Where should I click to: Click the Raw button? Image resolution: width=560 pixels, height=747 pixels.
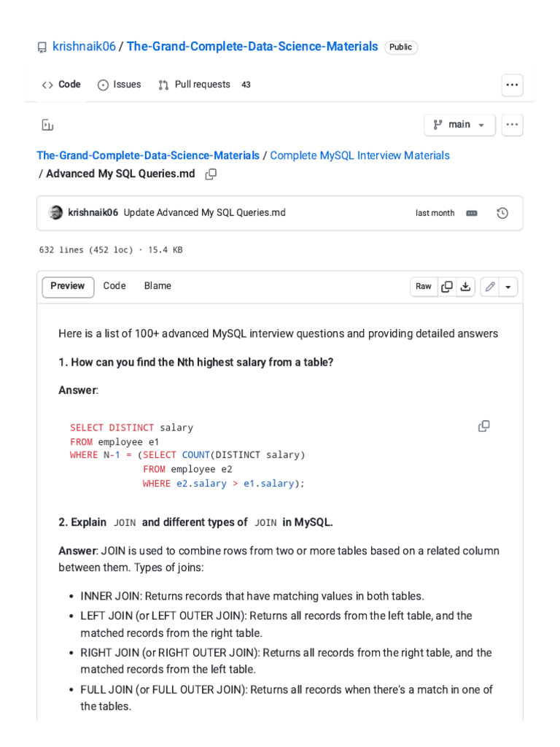pyautogui.click(x=424, y=287)
